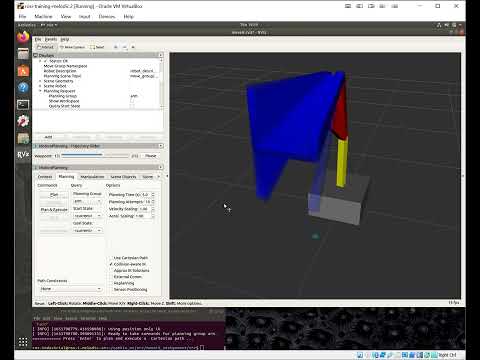Switch to the Context tab

[45, 177]
